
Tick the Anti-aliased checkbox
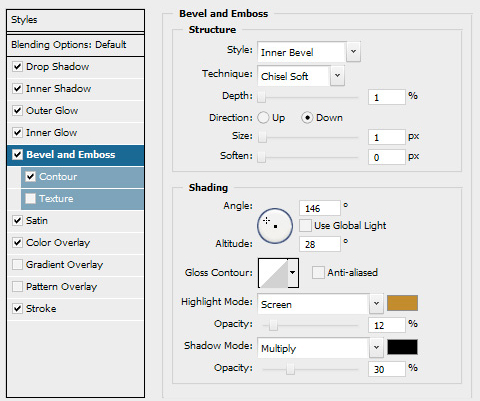click(x=318, y=272)
